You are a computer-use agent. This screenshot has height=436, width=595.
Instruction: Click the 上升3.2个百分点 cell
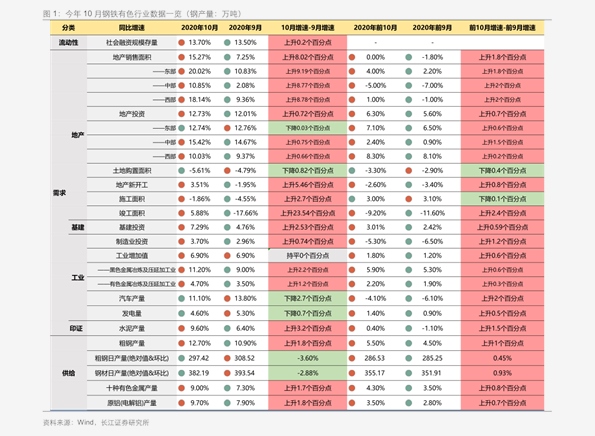pyautogui.click(x=308, y=328)
